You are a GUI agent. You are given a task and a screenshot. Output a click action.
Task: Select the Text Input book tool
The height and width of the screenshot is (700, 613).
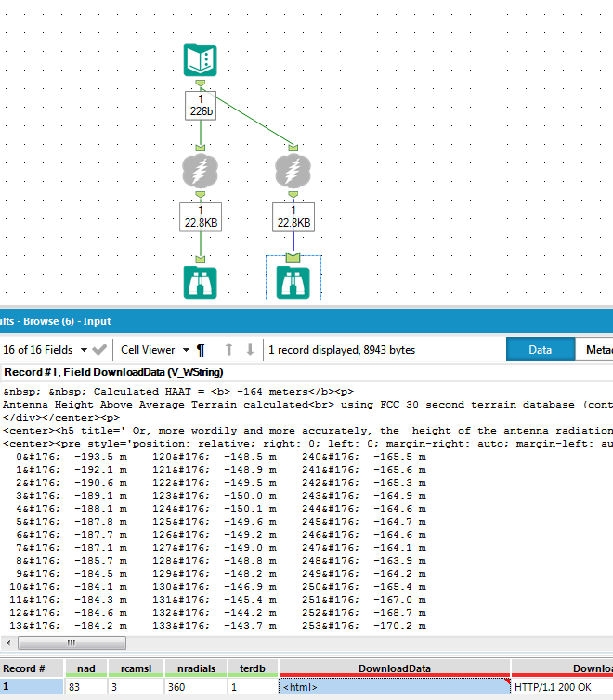tap(200, 59)
